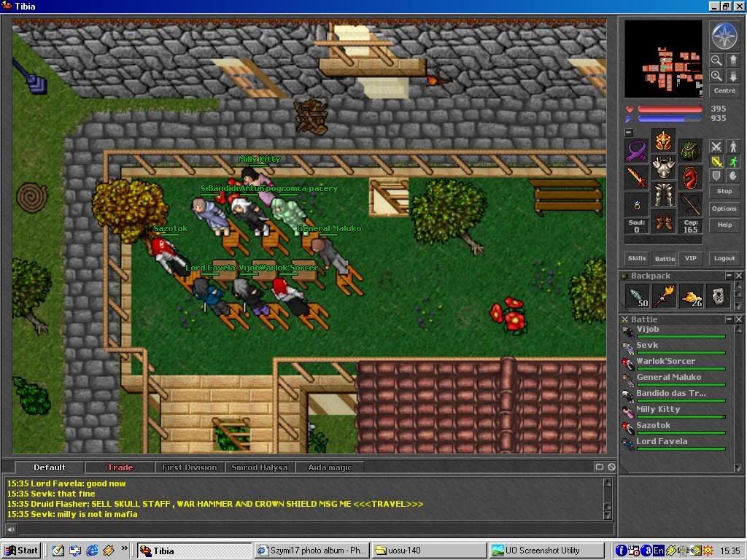Enable defensive fight mode
Screen dimensions: 747x560
coord(716,176)
